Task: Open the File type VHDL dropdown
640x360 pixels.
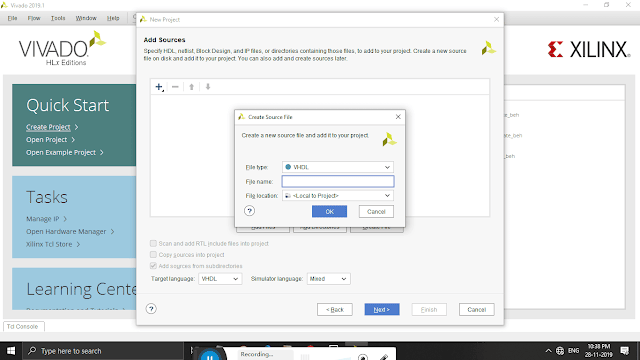Action: tap(338, 167)
